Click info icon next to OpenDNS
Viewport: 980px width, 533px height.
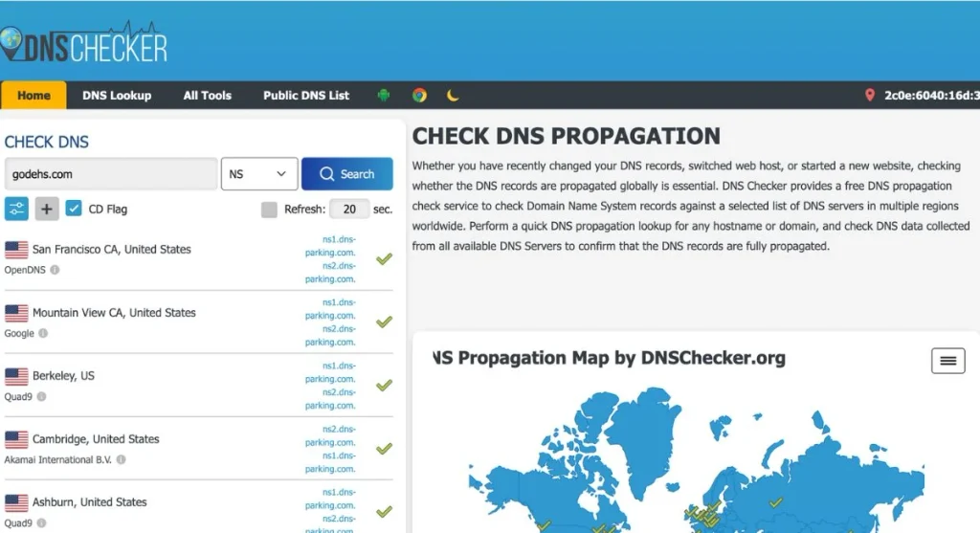coord(55,270)
